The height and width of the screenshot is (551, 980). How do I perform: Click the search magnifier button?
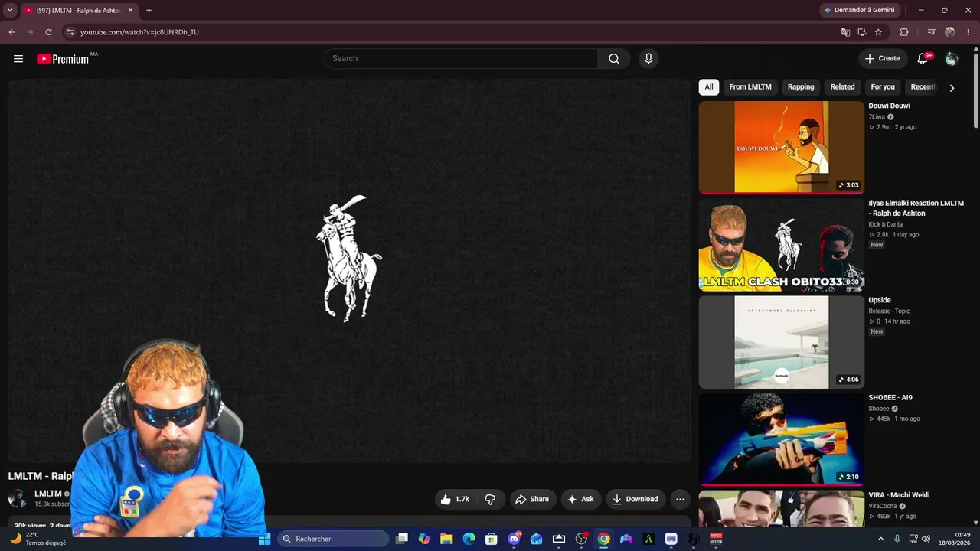tap(614, 59)
